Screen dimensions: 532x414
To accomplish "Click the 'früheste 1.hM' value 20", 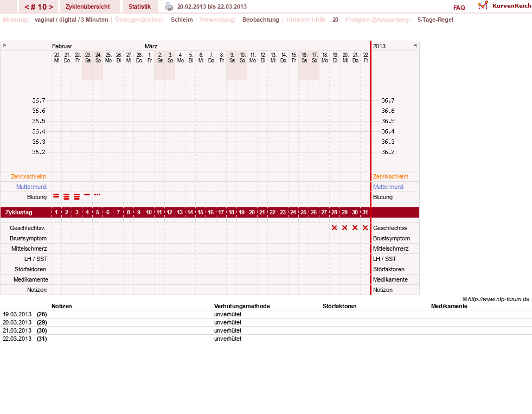I will tap(335, 20).
